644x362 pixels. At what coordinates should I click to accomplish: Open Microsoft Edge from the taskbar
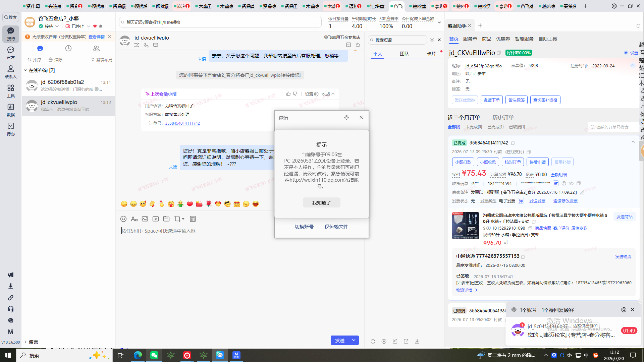click(138, 355)
